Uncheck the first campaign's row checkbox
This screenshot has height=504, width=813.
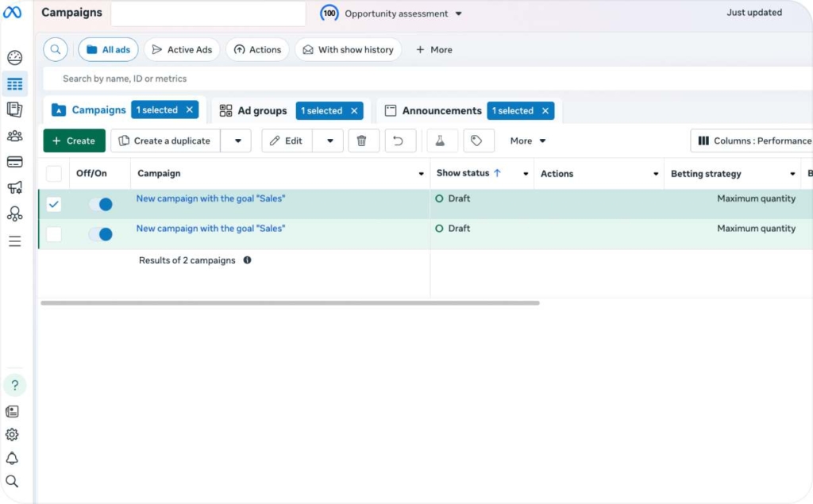(53, 204)
